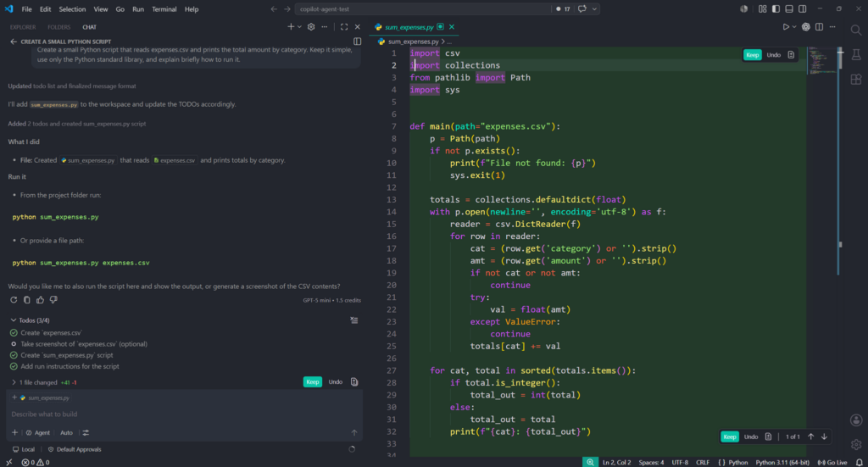Go back with the title bar left arrow
Viewport: 868px width, 467px height.
click(x=274, y=8)
